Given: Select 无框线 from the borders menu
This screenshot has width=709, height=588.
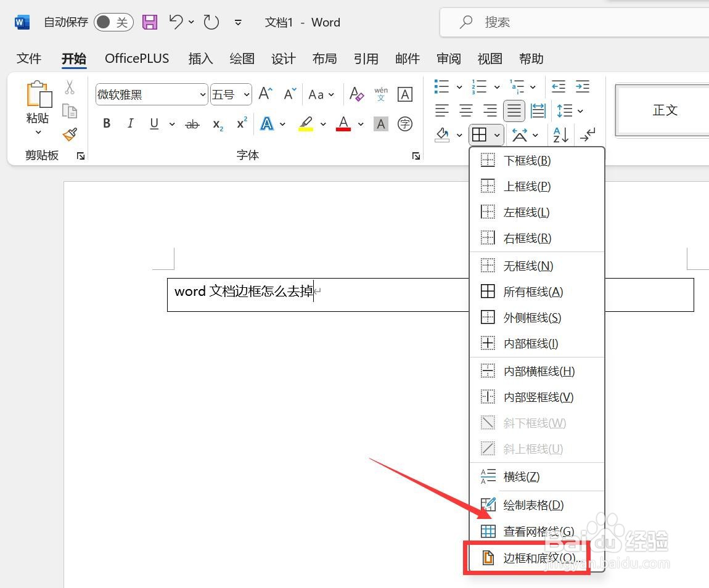Looking at the screenshot, I should click(x=528, y=265).
